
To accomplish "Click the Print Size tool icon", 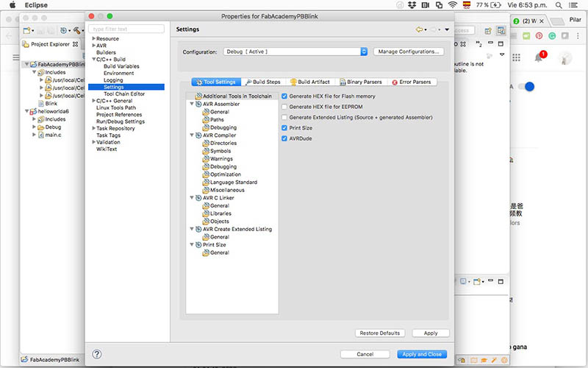I will (x=198, y=245).
